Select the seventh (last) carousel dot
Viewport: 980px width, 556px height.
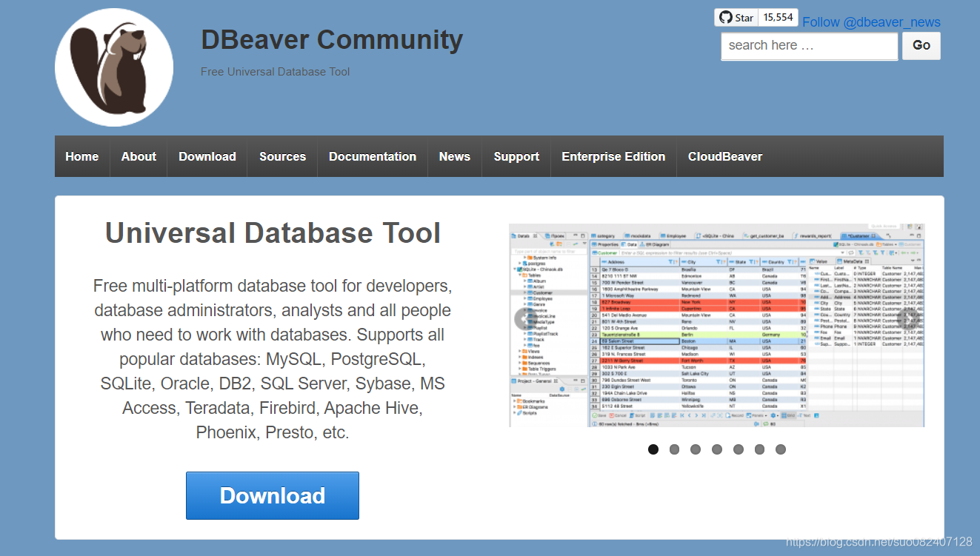(781, 449)
